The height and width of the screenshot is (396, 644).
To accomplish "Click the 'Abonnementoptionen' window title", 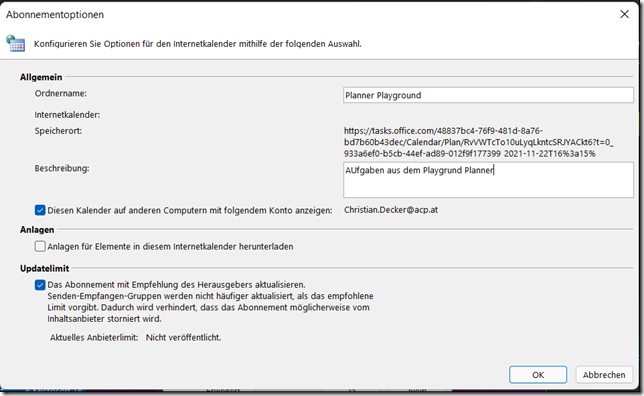I will click(55, 14).
